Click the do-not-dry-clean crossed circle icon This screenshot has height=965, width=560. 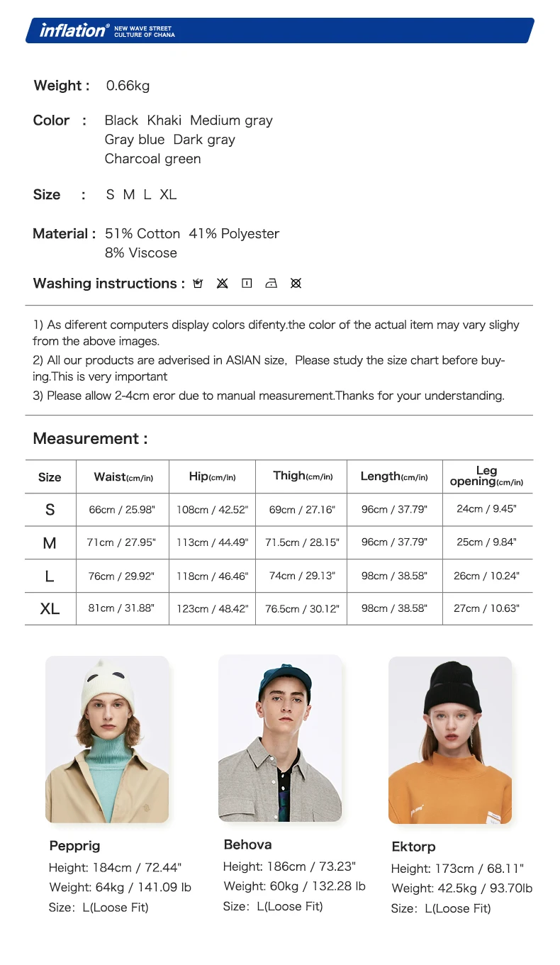[x=296, y=284]
